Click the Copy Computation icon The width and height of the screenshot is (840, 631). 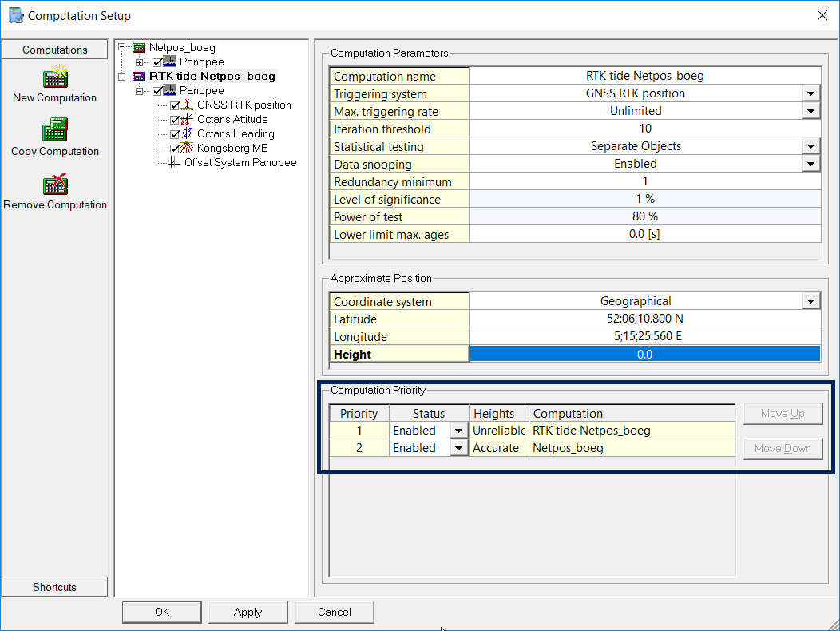[x=55, y=130]
